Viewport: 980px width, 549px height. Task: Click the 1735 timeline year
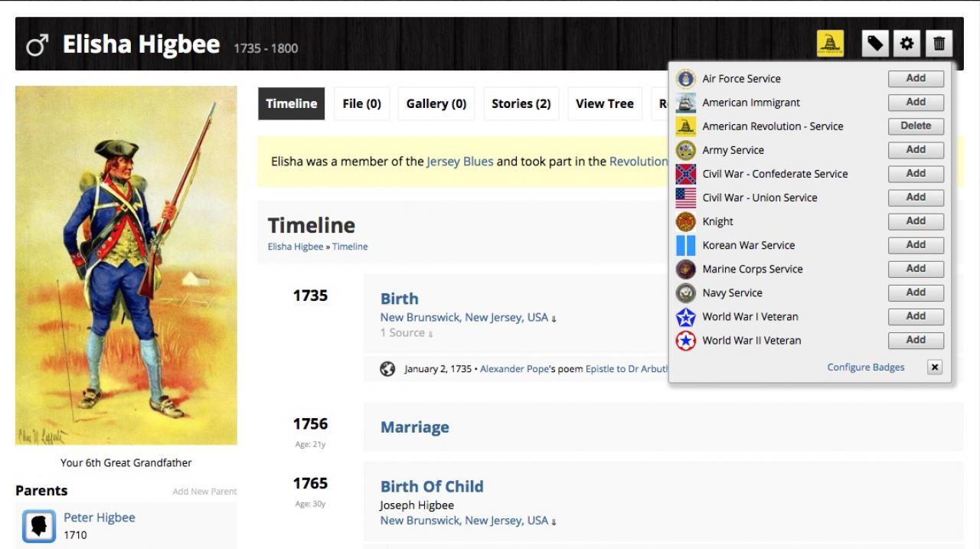pos(310,296)
